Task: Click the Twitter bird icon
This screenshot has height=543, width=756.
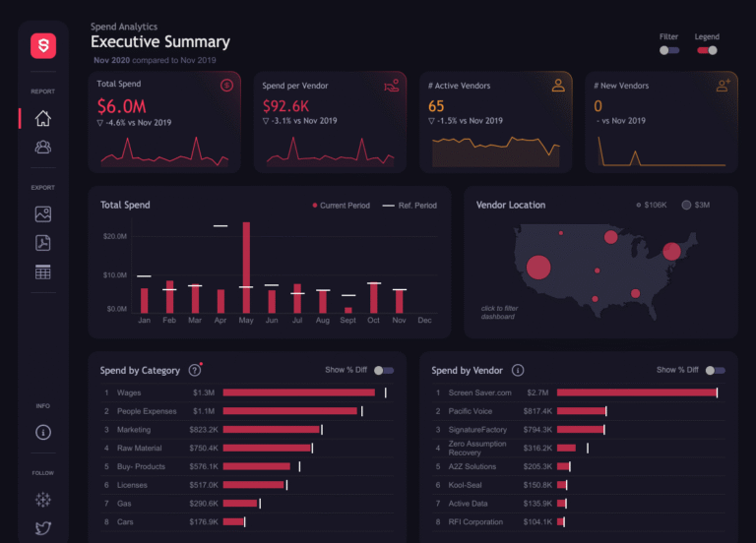Action: pos(43,528)
